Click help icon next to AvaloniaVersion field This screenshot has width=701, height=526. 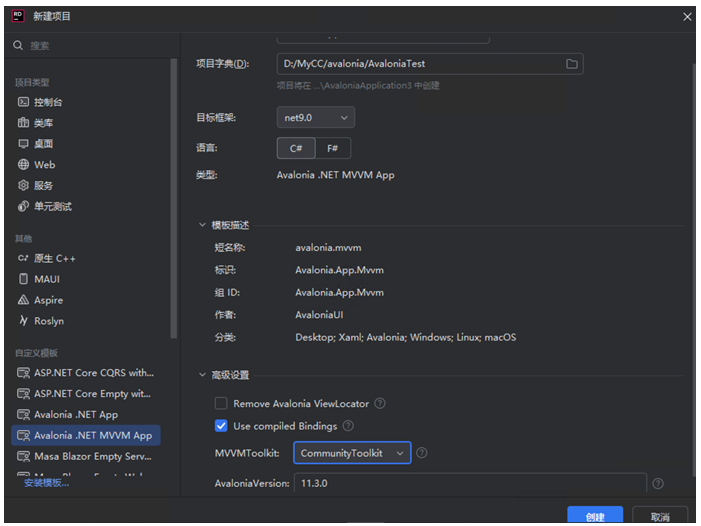click(x=658, y=484)
